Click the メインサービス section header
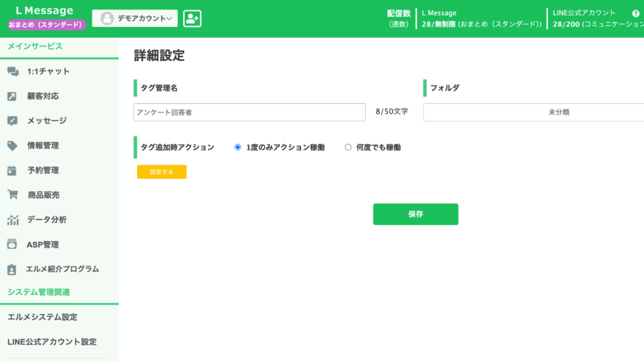Screen dimensions: 644x362 [35, 47]
